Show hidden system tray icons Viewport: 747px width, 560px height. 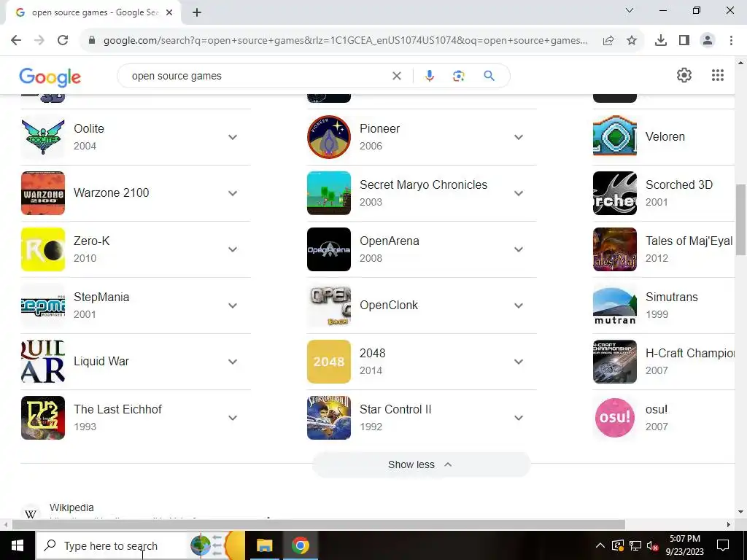pos(600,545)
